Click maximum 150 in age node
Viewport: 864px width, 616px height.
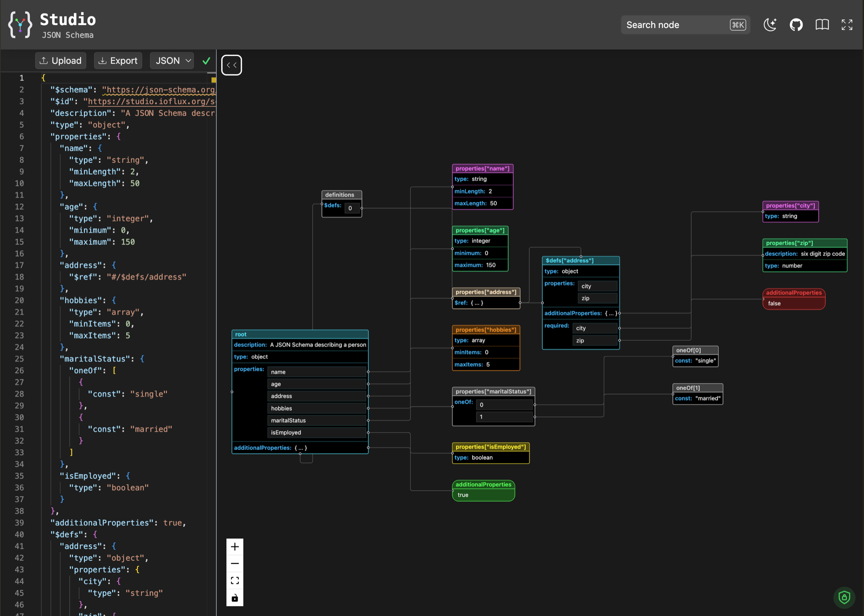(480, 265)
